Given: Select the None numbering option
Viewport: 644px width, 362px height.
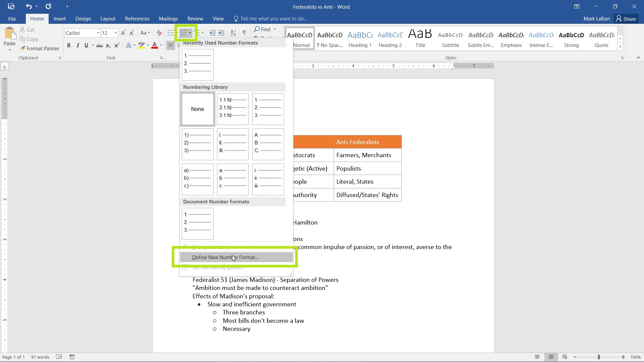Looking at the screenshot, I should (197, 109).
